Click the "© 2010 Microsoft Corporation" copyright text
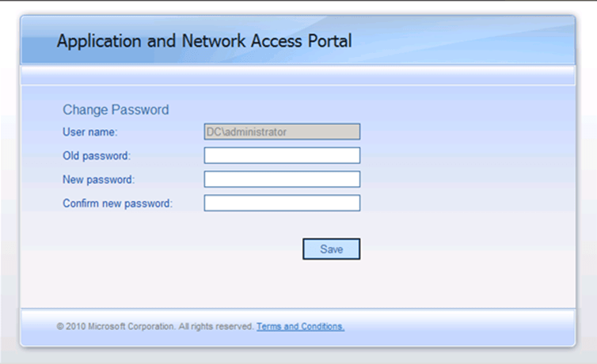 click(116, 326)
